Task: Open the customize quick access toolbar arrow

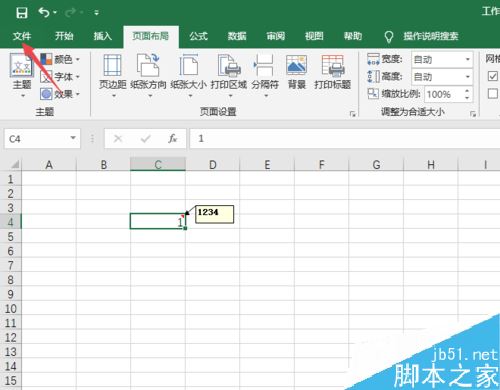Action: 96,13
